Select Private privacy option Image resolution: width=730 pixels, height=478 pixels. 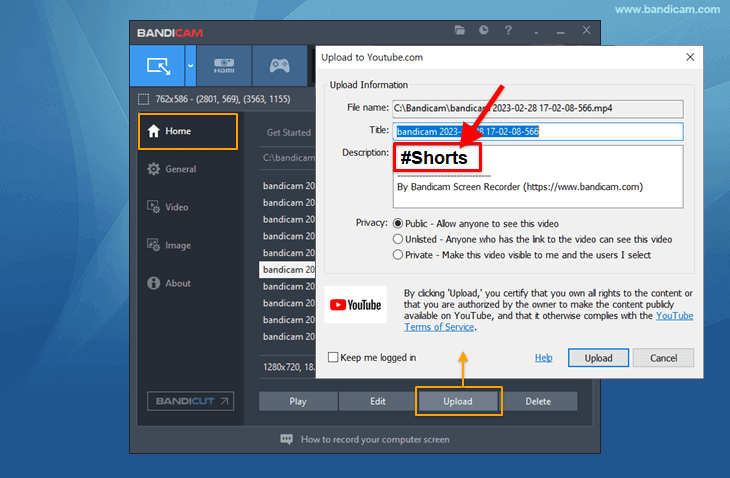pos(398,255)
